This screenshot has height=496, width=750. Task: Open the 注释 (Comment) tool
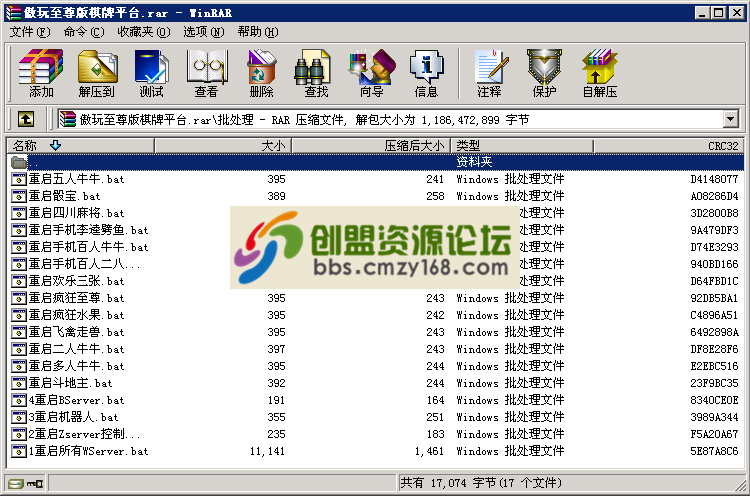coord(490,73)
